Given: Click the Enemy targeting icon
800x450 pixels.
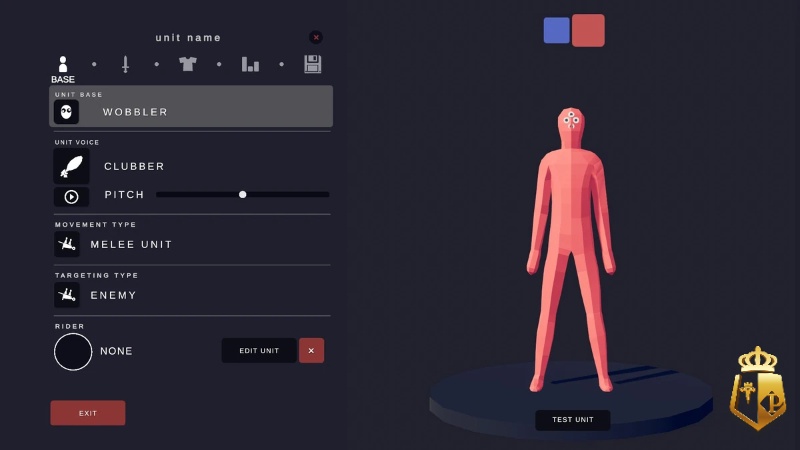Looking at the screenshot, I should point(67,295).
